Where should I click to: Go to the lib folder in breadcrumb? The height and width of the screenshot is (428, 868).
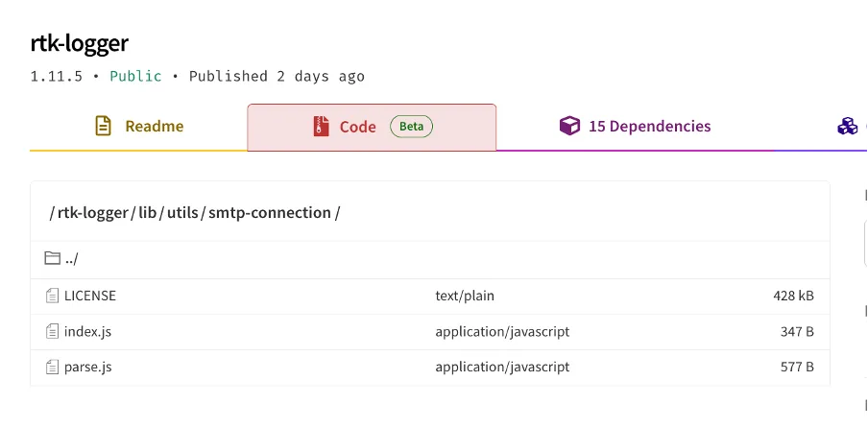[147, 213]
